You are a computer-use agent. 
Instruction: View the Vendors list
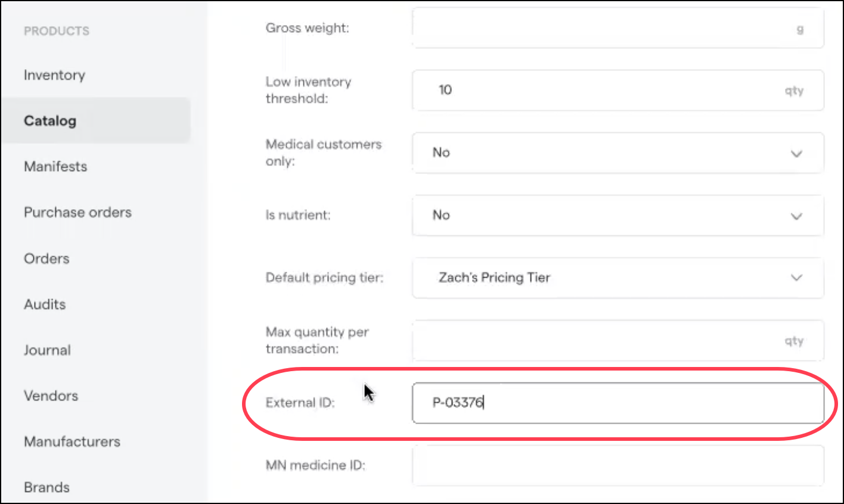click(51, 396)
